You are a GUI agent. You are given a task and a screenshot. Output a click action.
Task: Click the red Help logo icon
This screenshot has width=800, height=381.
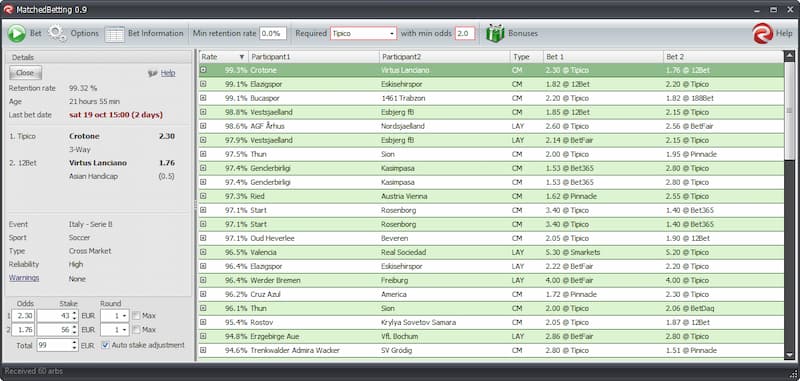[x=762, y=34]
